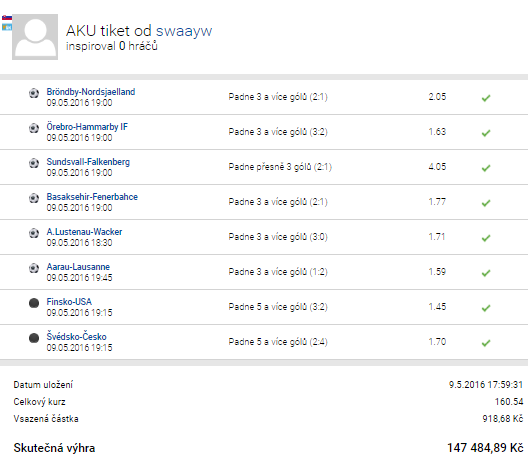Open the user profile avatar picture
The image size is (528, 460).
click(x=35, y=37)
